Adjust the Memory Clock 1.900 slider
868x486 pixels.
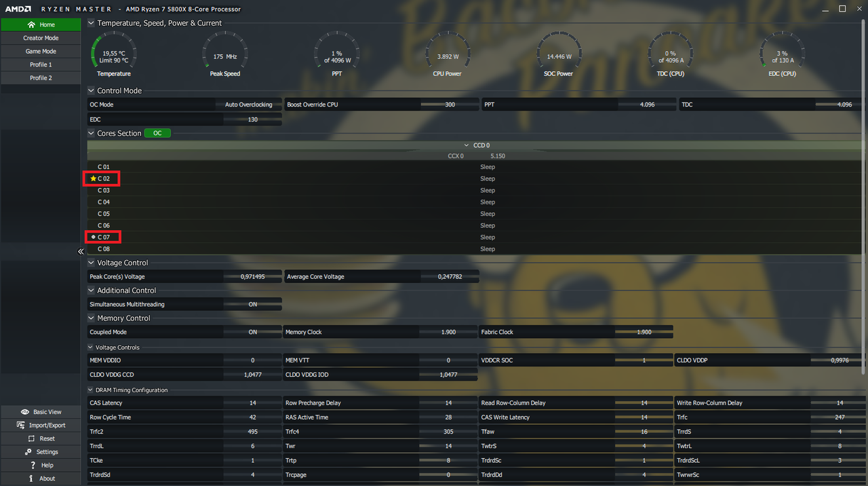point(448,332)
